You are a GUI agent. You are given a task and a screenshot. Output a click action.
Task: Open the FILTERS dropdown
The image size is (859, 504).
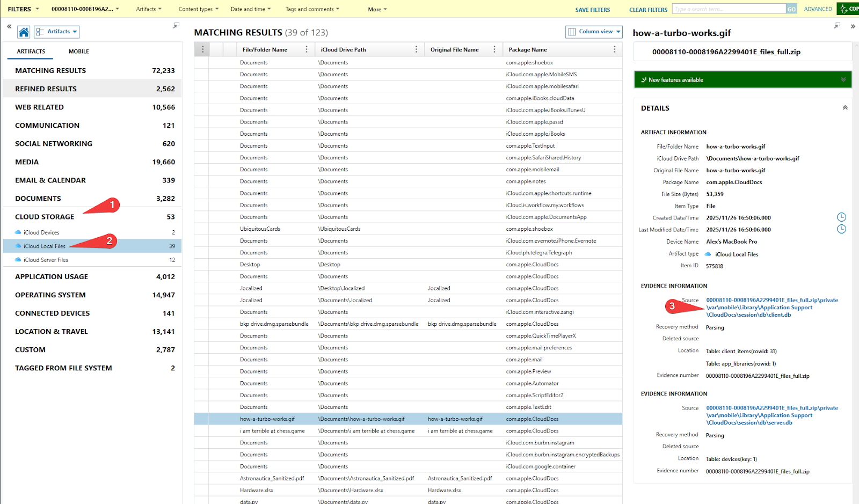23,9
